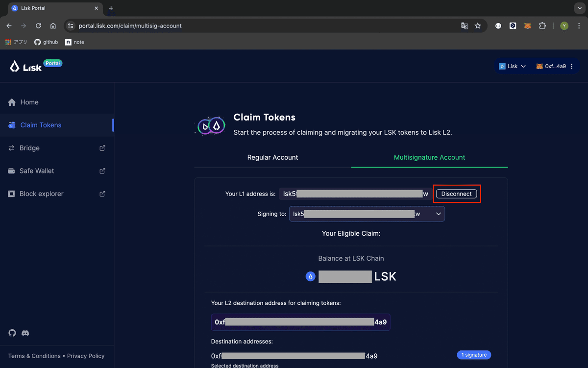
Task: Open the external link icon beside Bridge
Action: pos(102,148)
